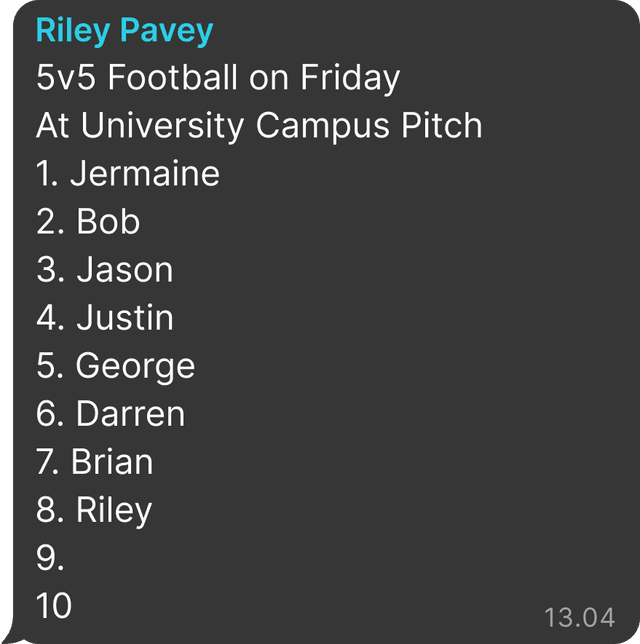Click list entry "1. Jermaine"
640x644 pixels.
point(127,174)
